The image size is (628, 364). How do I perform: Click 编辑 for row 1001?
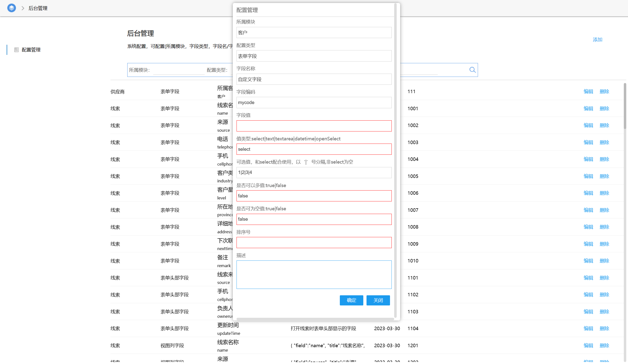588,108
